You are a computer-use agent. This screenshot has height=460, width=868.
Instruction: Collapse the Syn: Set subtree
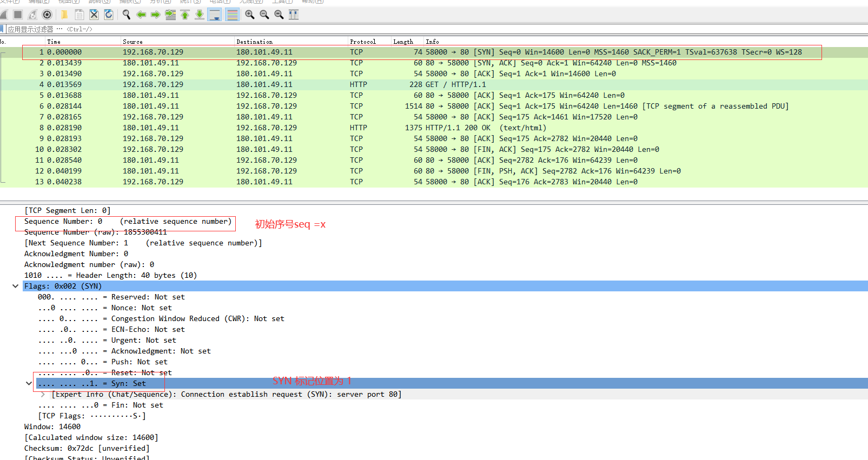(x=29, y=383)
